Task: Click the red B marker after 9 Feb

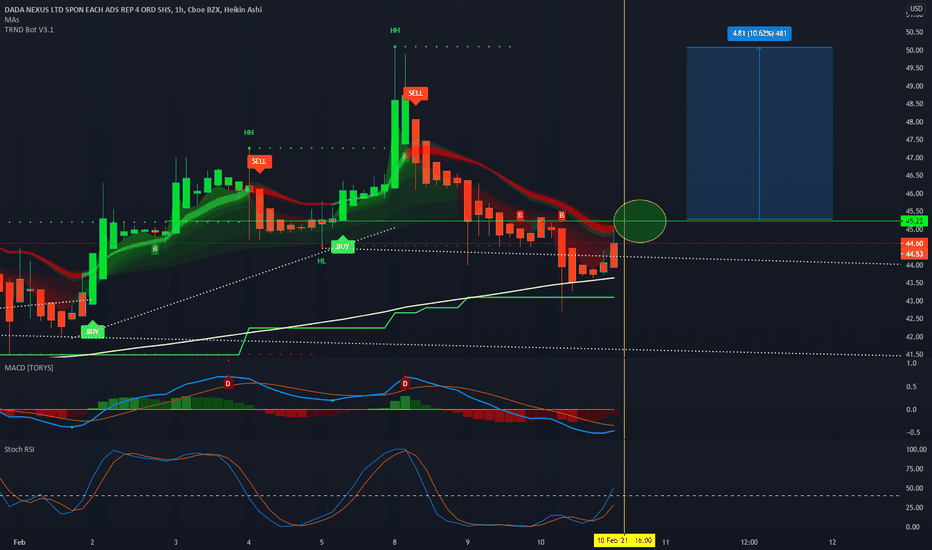Action: 520,215
